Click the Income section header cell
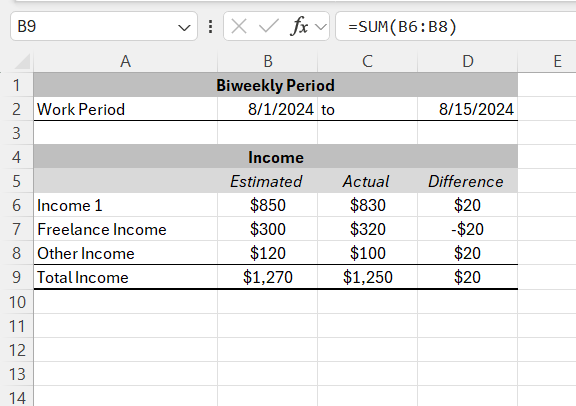 point(276,157)
